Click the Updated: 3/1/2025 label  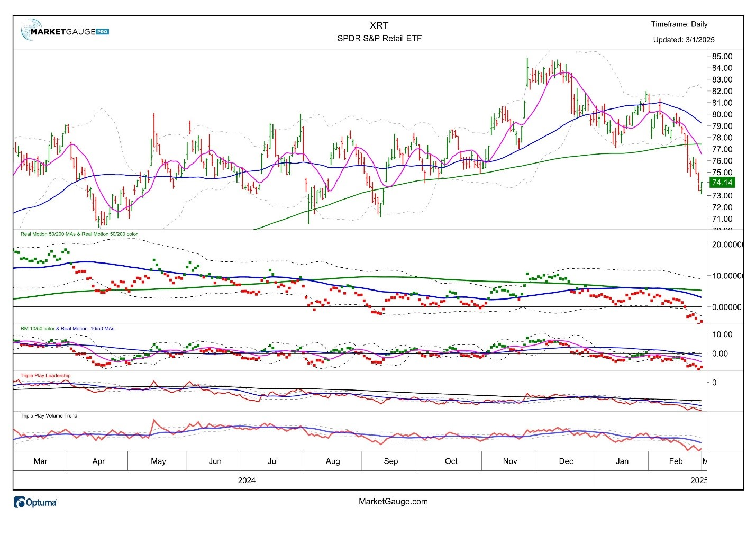(684, 40)
